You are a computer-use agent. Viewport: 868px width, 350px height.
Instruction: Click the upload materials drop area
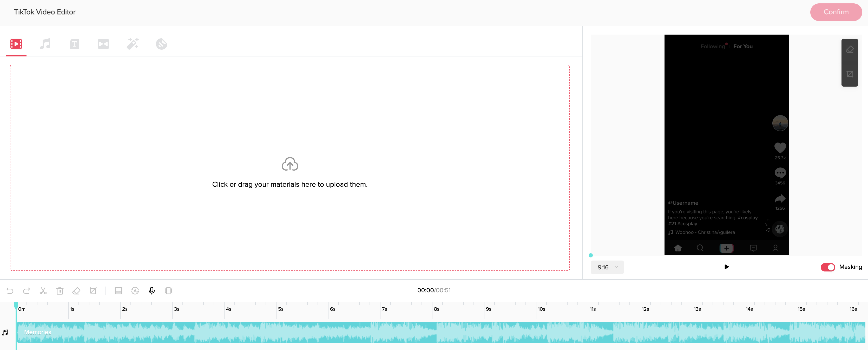pyautogui.click(x=290, y=168)
